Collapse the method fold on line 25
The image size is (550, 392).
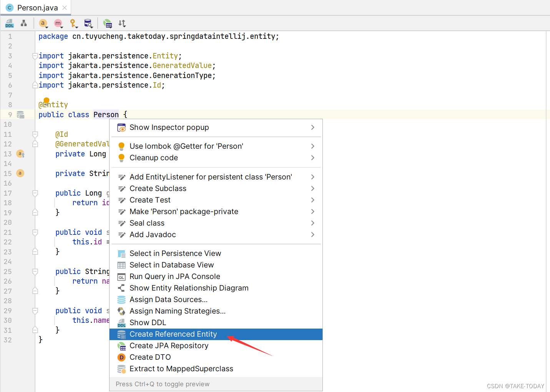pyautogui.click(x=35, y=271)
